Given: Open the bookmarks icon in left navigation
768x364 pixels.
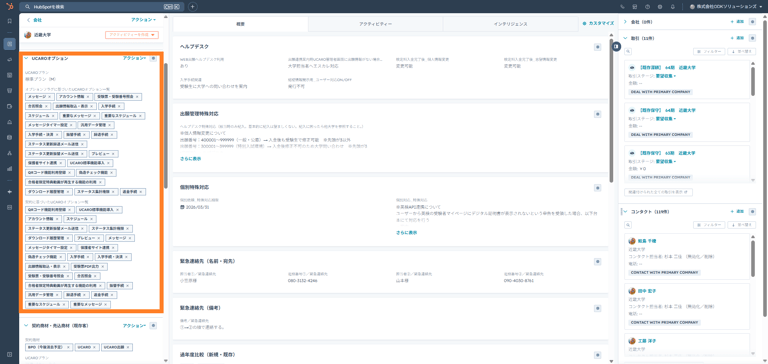Looking at the screenshot, I should pos(9,21).
